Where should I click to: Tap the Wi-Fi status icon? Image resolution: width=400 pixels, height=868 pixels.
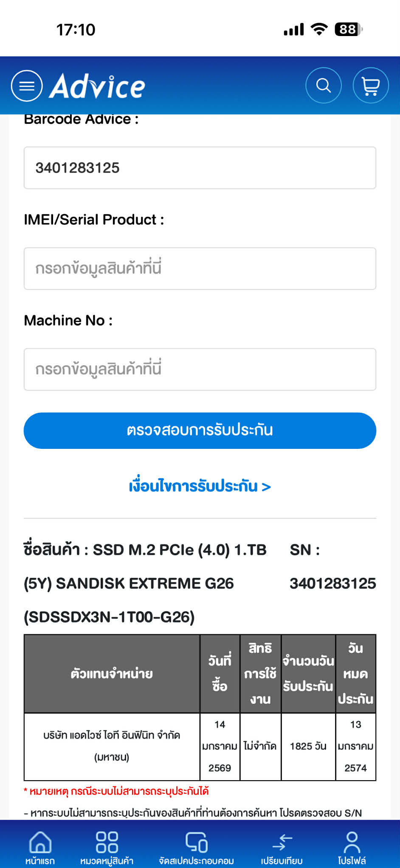click(x=319, y=29)
